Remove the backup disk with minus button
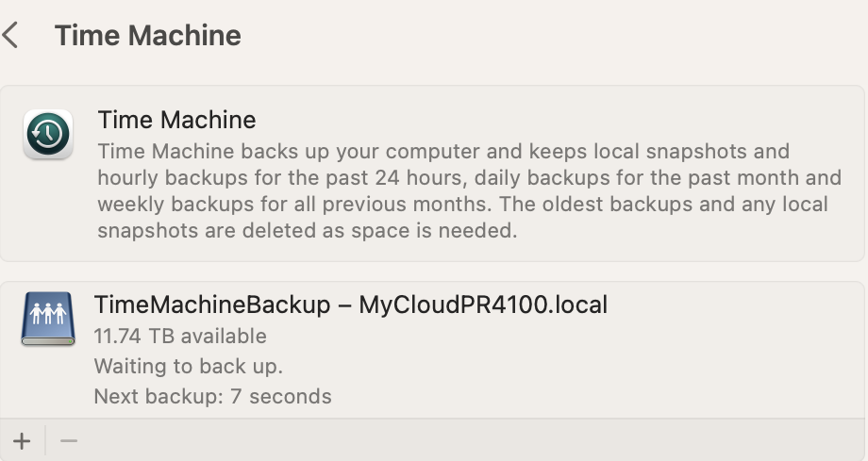This screenshot has height=461, width=868. [x=69, y=440]
